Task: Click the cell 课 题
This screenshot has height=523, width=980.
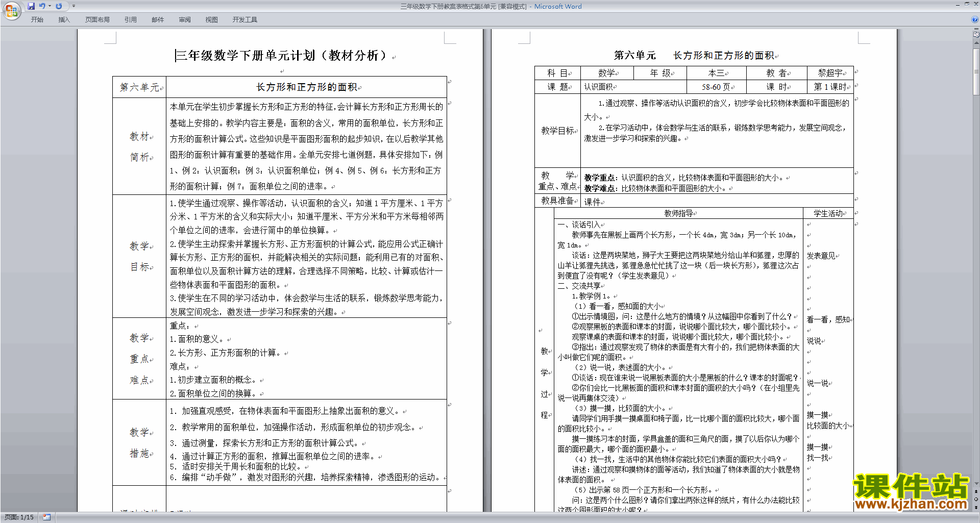Action: [557, 87]
